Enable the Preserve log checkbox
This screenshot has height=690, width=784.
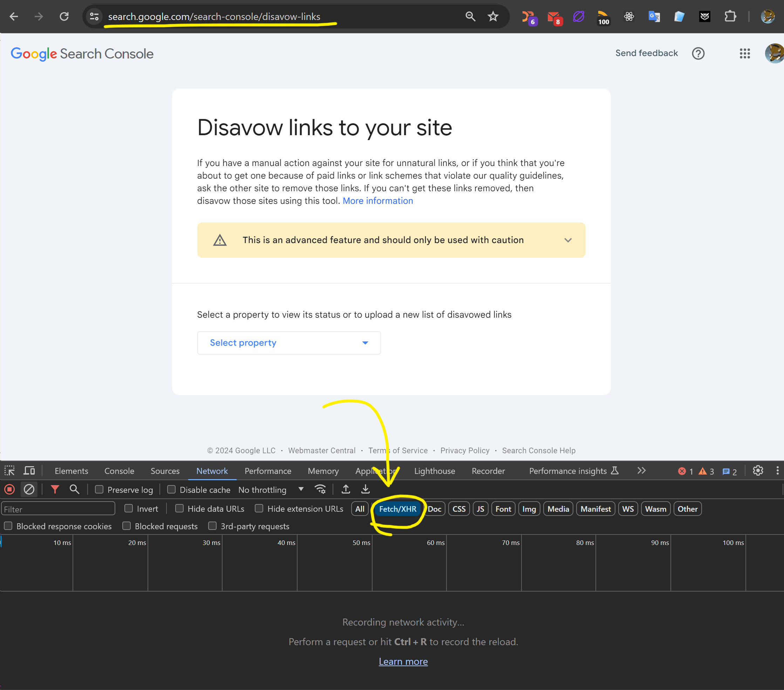click(x=99, y=490)
